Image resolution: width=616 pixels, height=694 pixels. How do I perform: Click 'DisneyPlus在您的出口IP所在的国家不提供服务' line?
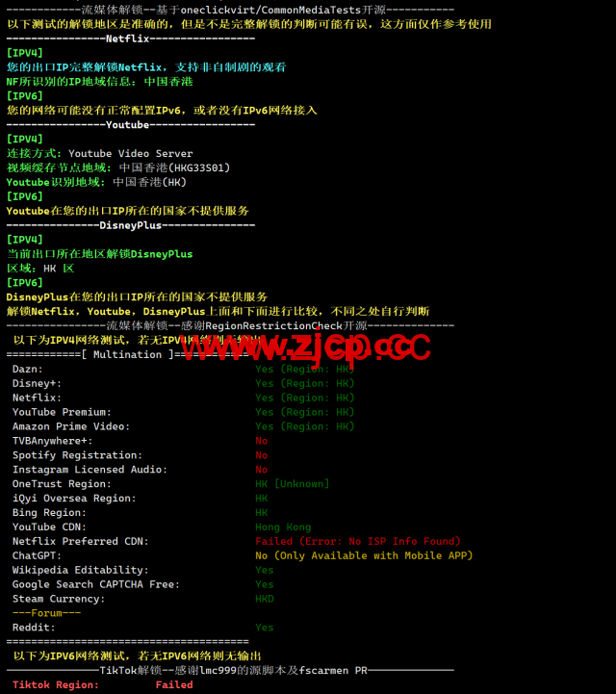pos(137,297)
